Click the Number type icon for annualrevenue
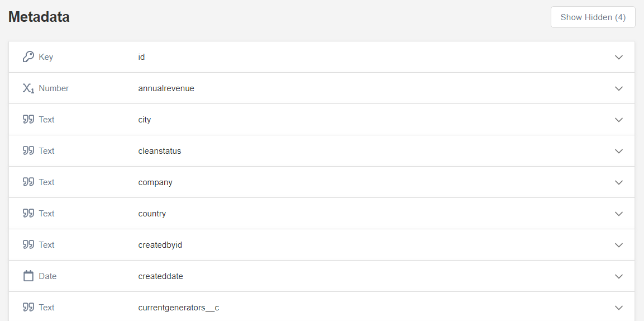Image resolution: width=644 pixels, height=321 pixels. click(28, 88)
